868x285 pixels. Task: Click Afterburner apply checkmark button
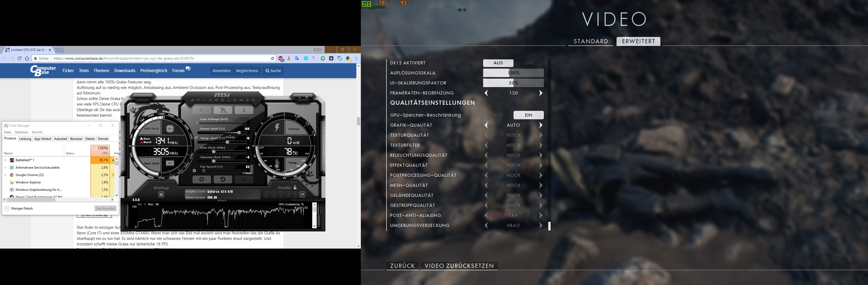[244, 179]
